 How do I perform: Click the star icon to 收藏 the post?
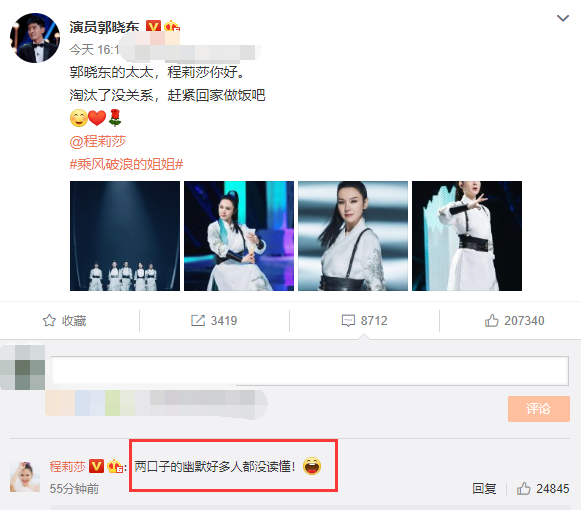[49, 321]
